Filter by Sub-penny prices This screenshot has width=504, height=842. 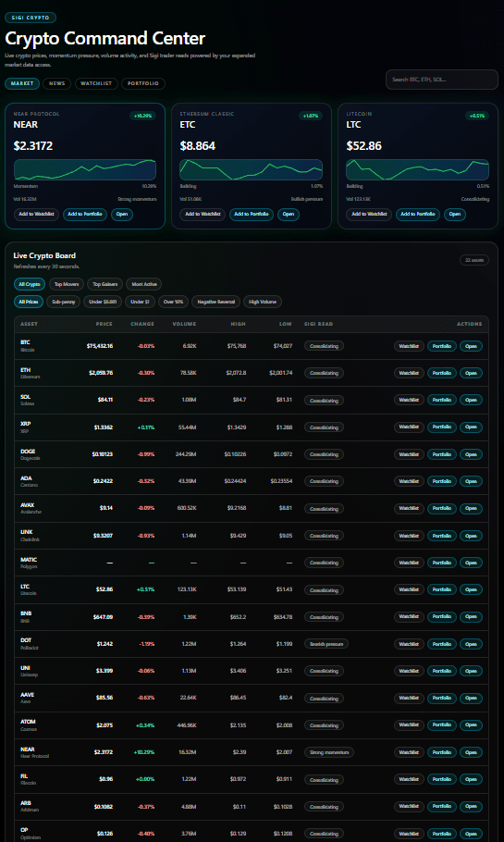click(x=63, y=302)
